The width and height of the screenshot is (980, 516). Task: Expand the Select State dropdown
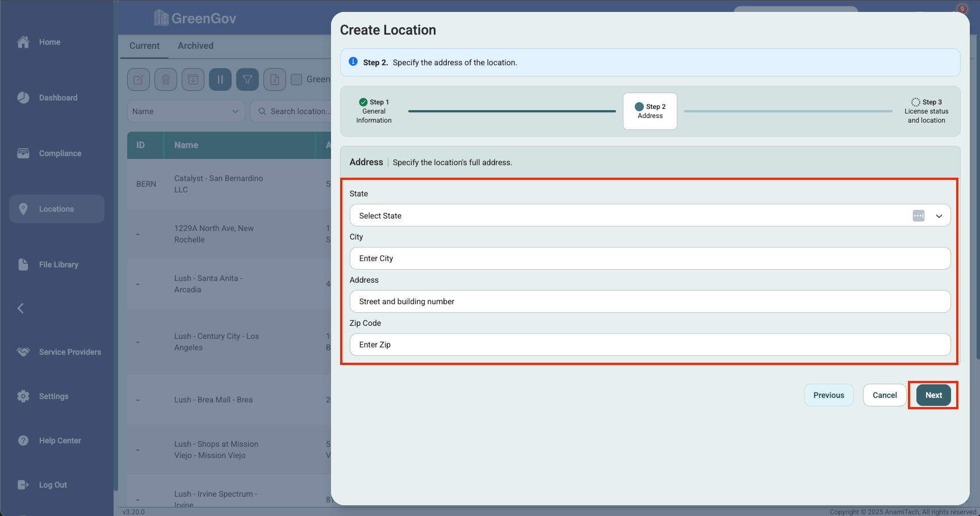(939, 216)
